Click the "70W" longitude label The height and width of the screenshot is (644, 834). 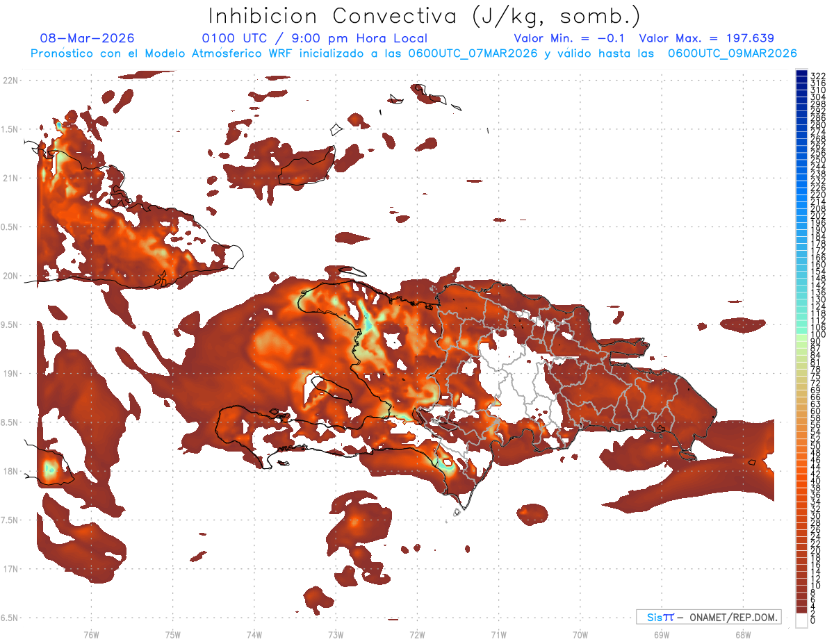coord(580,634)
